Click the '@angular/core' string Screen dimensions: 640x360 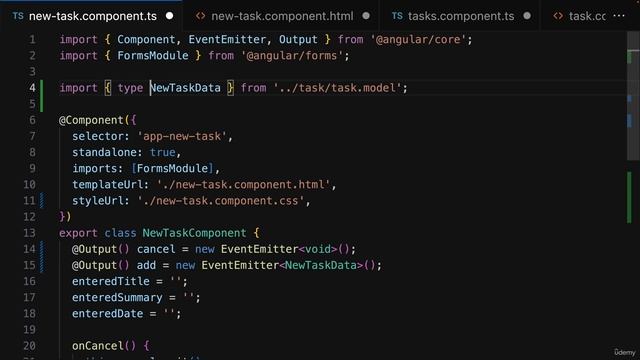(419, 40)
